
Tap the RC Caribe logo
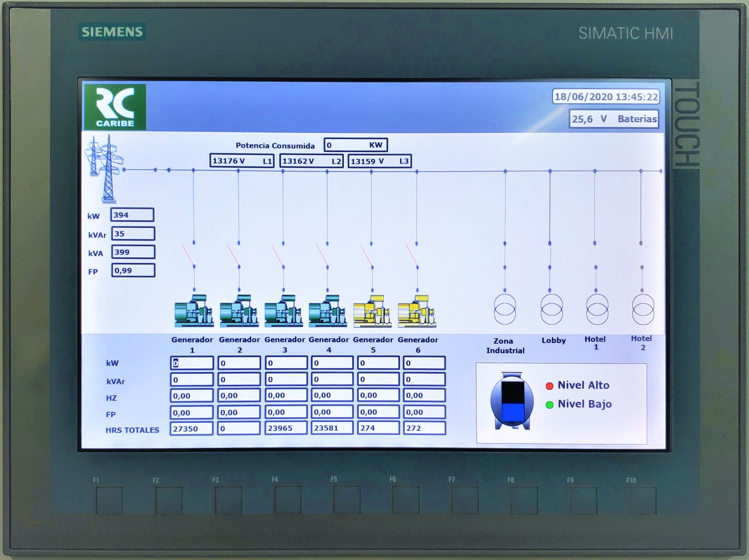coord(115,107)
